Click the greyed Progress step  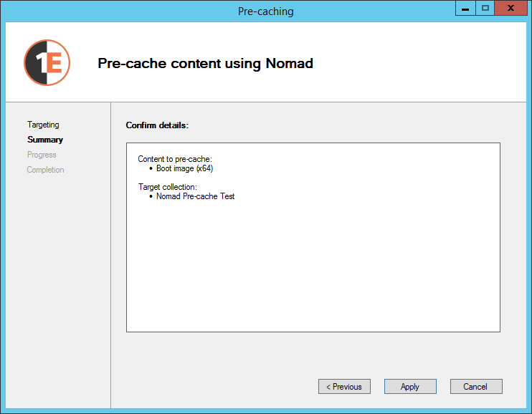tap(42, 155)
